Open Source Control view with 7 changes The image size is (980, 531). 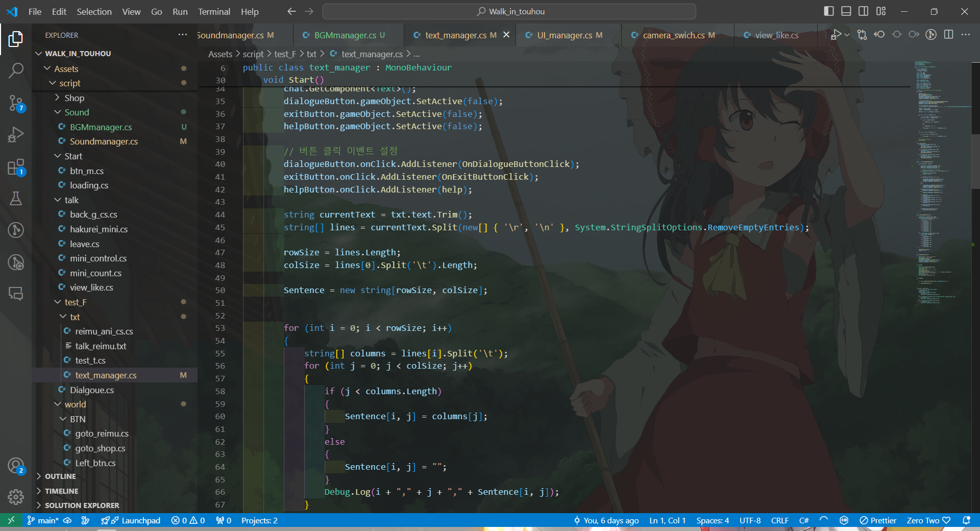[16, 103]
